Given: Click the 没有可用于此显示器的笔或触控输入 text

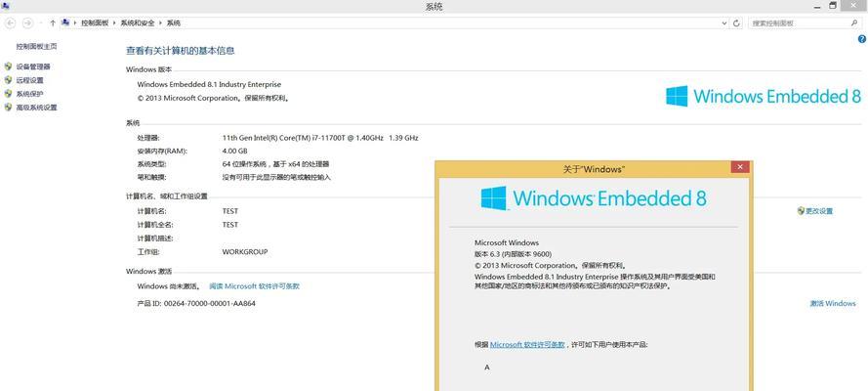Looking at the screenshot, I should click(276, 177).
